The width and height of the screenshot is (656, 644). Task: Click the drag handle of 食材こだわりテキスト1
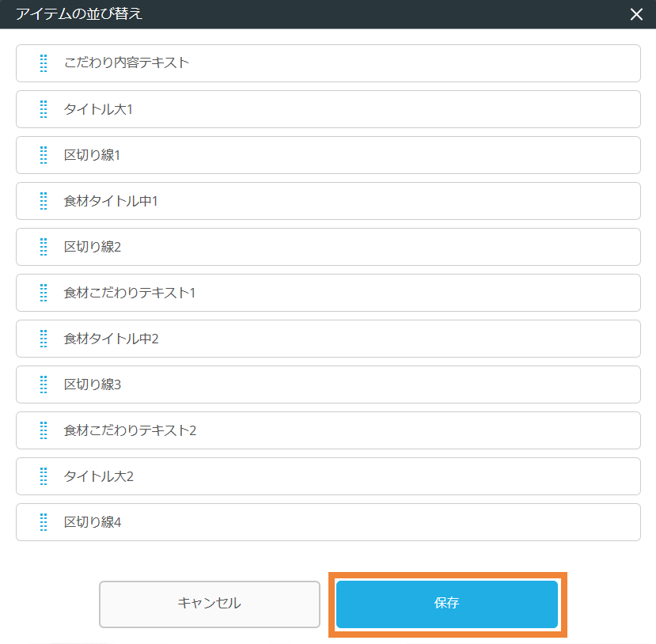tap(43, 293)
